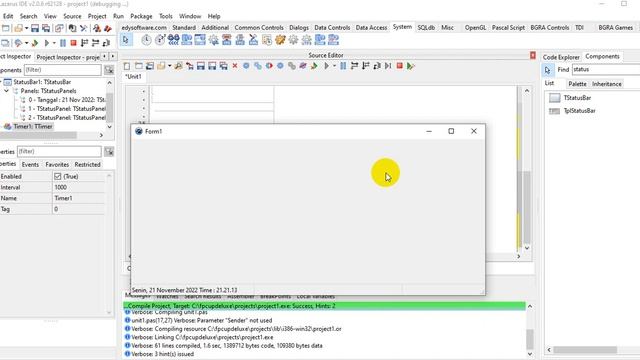This screenshot has width=640, height=360.
Task: Click the source editor toolbar Find magnifier icon
Action: point(178,66)
